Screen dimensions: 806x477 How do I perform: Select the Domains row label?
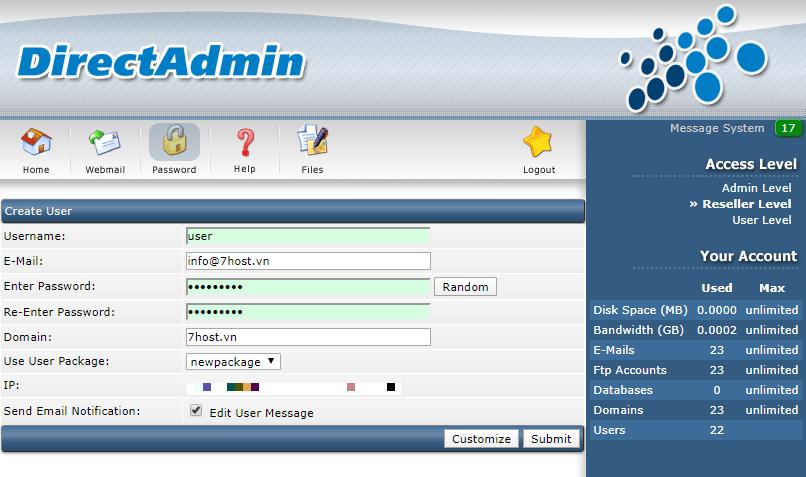(x=618, y=410)
